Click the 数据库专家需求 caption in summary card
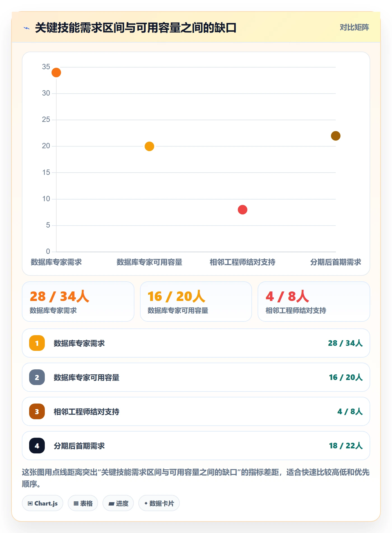Viewport: 392px width, 533px height. [x=53, y=310]
